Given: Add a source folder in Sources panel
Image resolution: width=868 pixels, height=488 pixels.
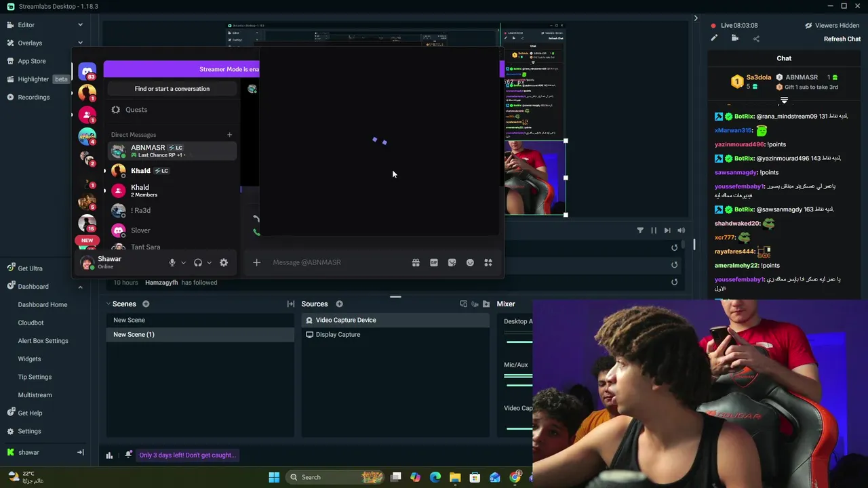Looking at the screenshot, I should pos(486,304).
